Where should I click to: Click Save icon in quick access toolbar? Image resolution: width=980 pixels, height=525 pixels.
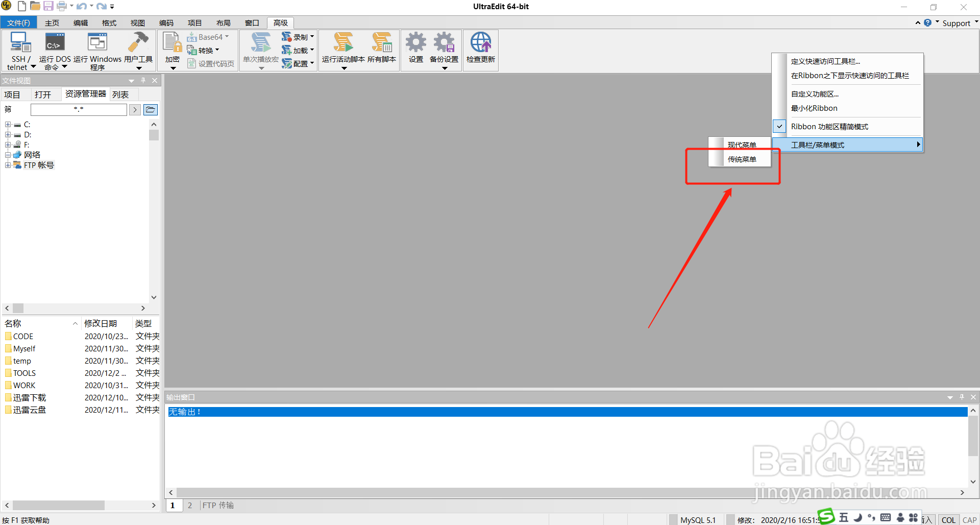[x=48, y=6]
